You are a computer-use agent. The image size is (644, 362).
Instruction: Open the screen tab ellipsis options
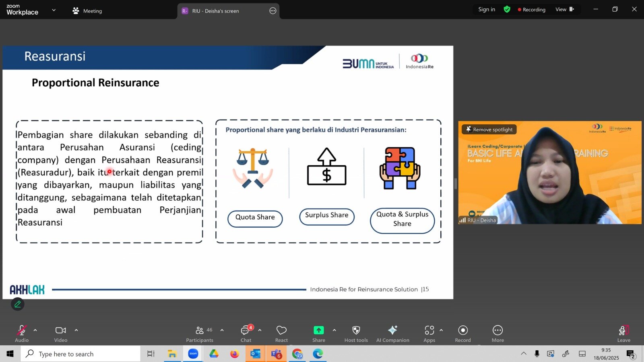pos(273,11)
